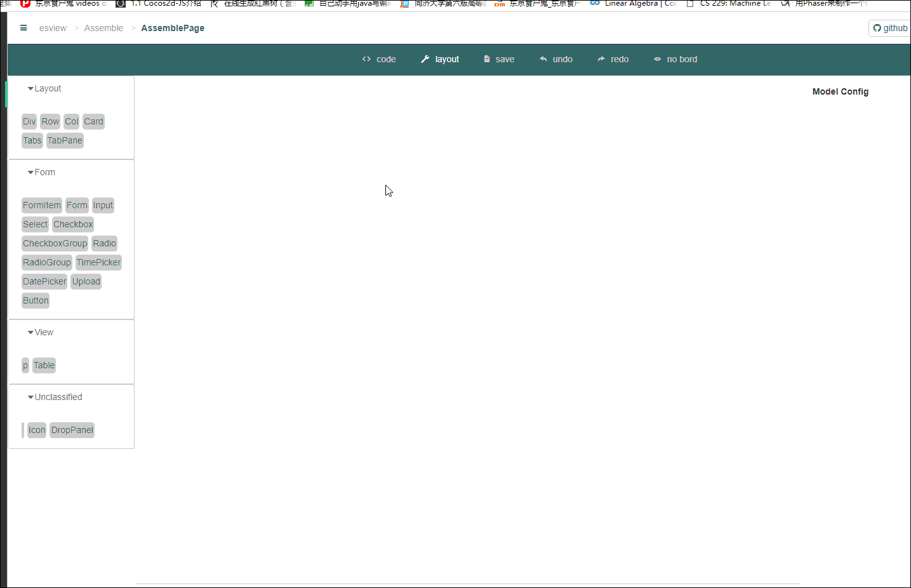Select the layout wrench tool

pyautogui.click(x=440, y=59)
